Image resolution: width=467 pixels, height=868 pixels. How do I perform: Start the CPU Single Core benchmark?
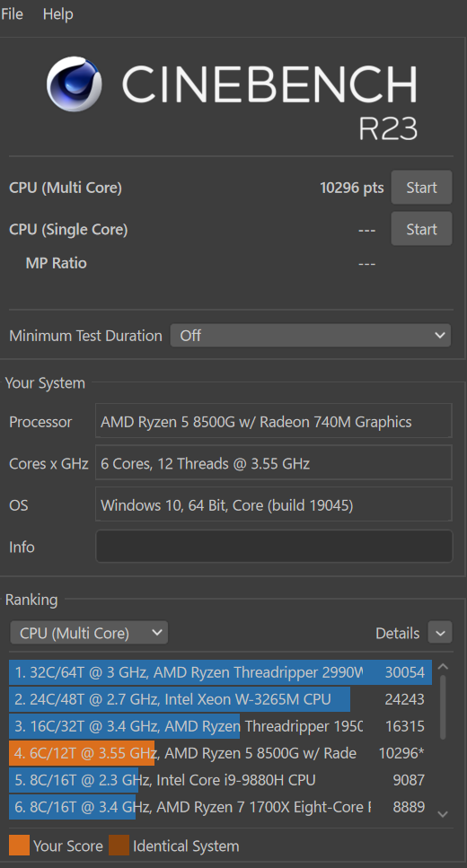click(421, 229)
